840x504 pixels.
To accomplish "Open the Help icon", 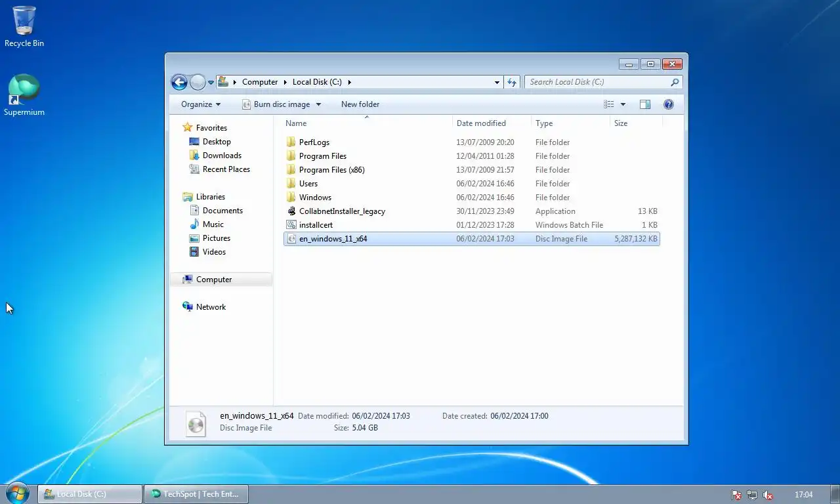I will pyautogui.click(x=669, y=104).
